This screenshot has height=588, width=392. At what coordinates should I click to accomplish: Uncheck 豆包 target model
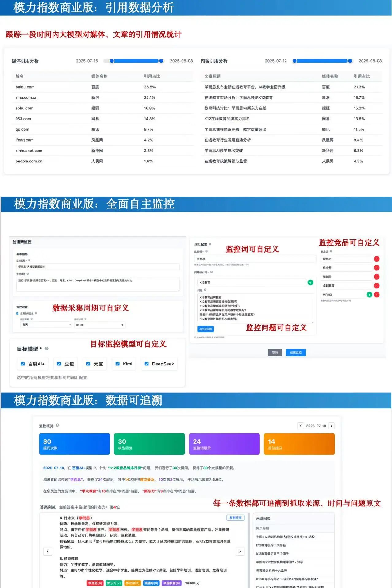59,364
